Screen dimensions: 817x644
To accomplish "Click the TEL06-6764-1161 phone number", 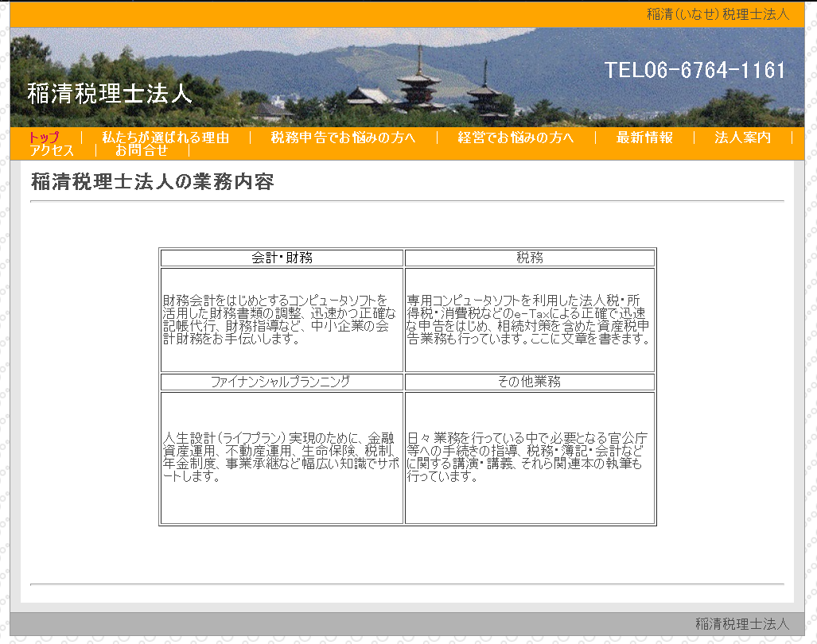I will tap(694, 71).
